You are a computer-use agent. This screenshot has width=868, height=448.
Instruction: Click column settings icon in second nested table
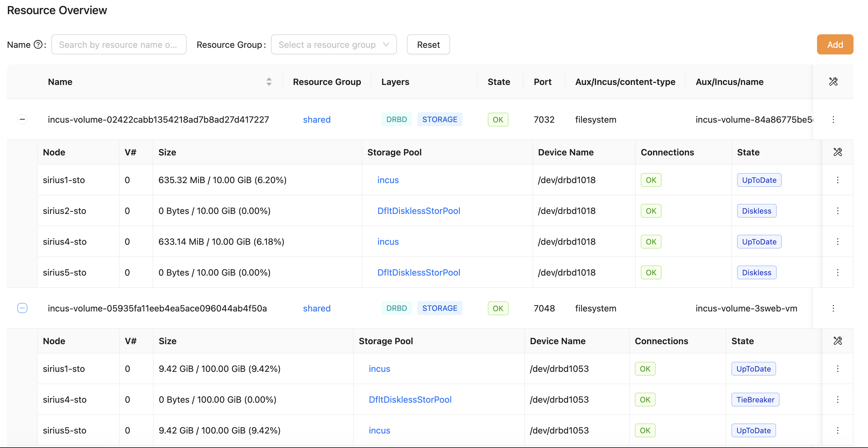click(837, 341)
